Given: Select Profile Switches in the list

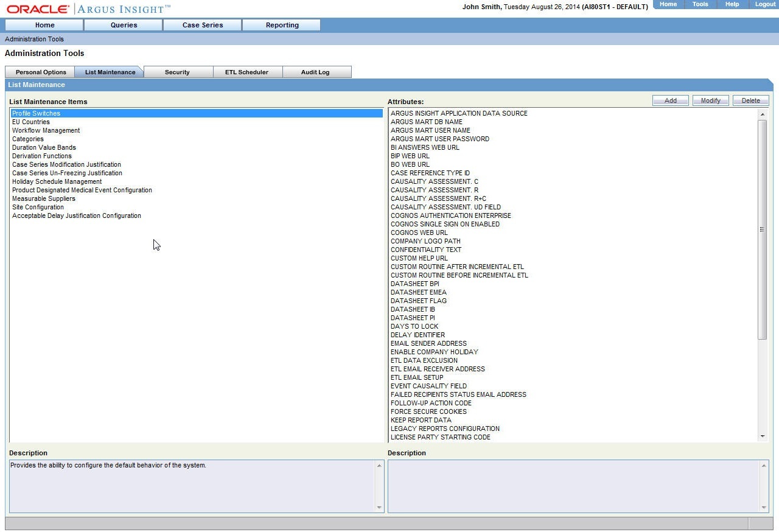Looking at the screenshot, I should point(197,113).
